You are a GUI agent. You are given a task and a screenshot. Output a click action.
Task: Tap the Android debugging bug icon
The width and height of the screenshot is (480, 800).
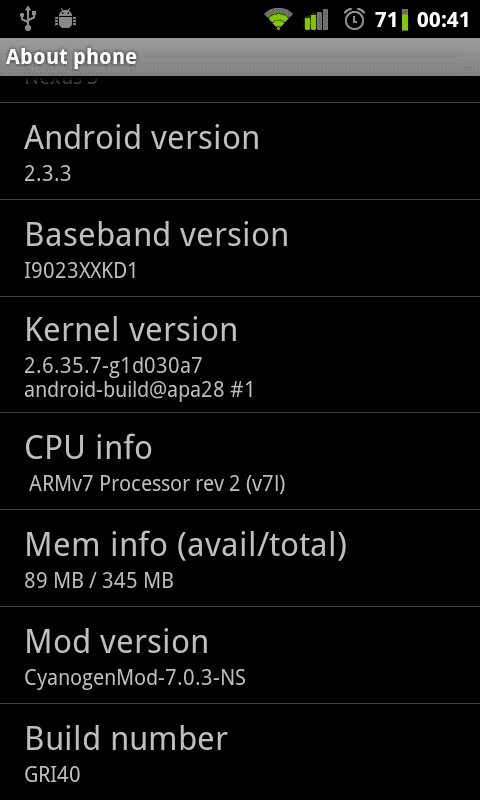(x=65, y=19)
